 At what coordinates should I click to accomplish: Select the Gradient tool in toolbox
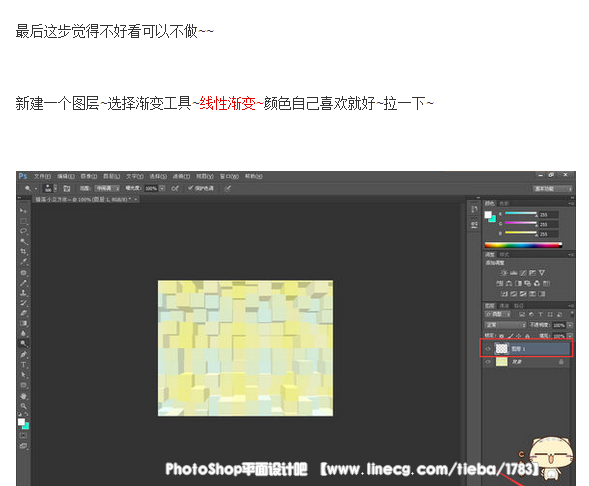[23, 323]
